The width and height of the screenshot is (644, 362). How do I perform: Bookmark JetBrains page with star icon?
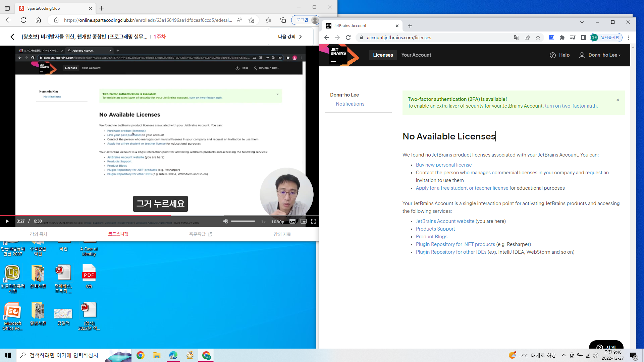tap(538, 38)
